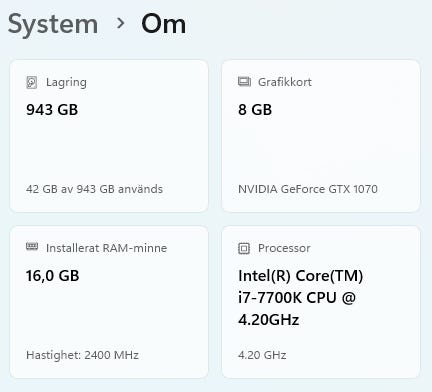Screen dimensions: 432x392
Task: Click the Processor label
Action: click(x=284, y=248)
